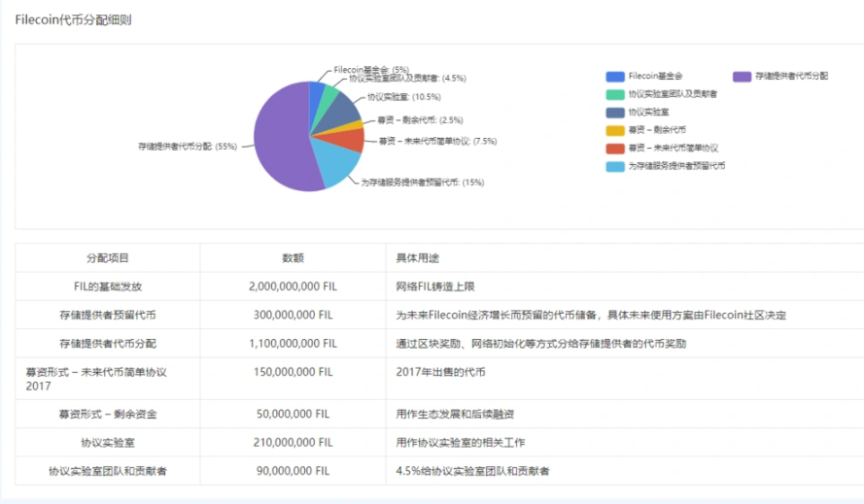Screen dimensions: 864x504
Task: Select the 用作生态发展和后续融资 cell
Action: pos(625,415)
